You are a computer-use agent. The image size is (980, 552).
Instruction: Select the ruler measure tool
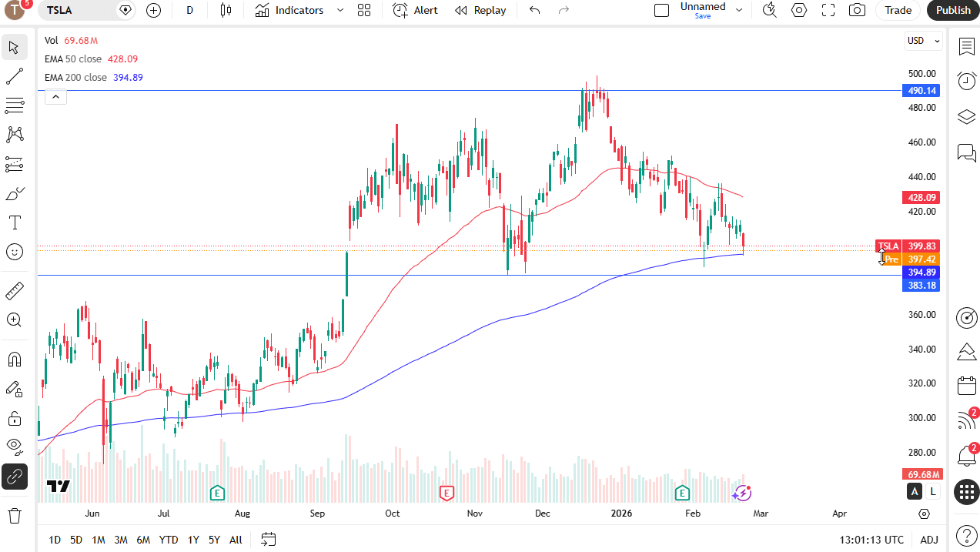pyautogui.click(x=14, y=291)
